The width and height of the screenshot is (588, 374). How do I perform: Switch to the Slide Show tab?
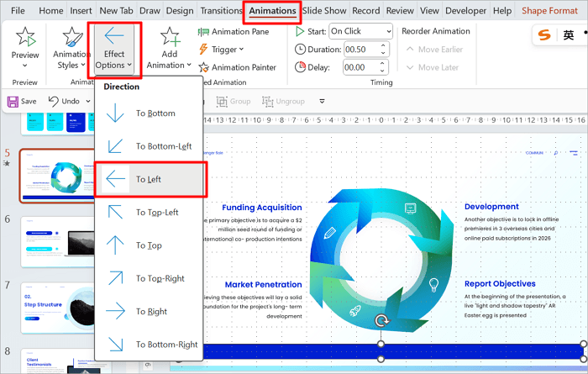tap(324, 11)
